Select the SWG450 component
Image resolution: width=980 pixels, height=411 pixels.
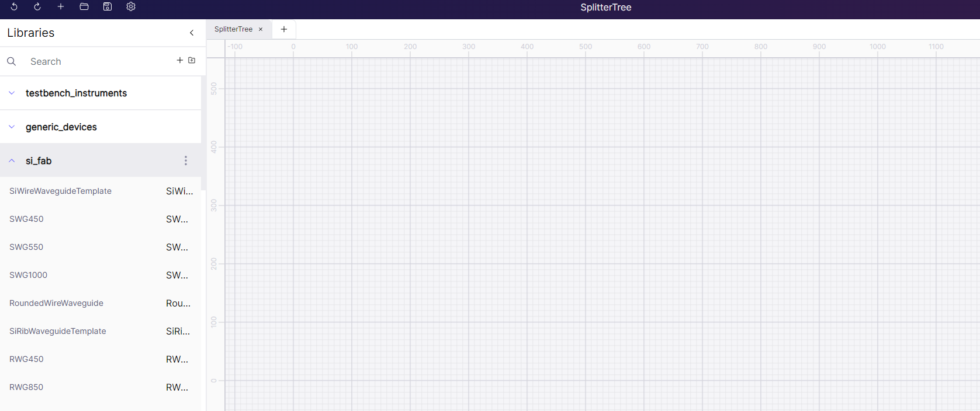pos(26,219)
